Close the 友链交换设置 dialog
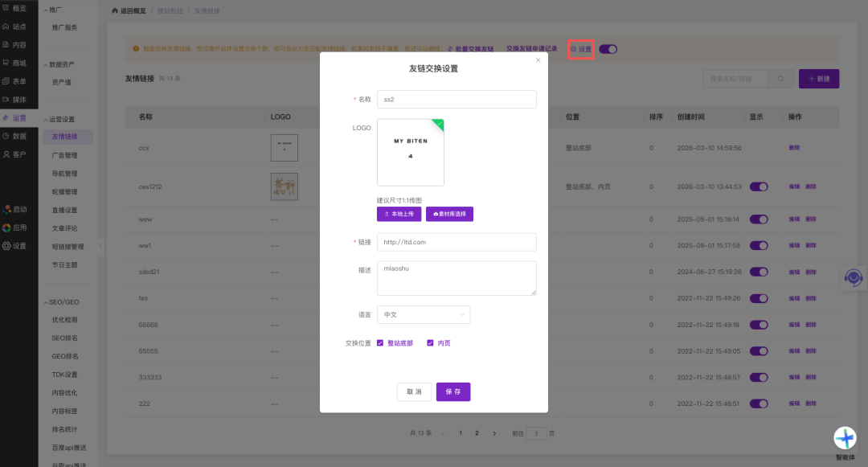The width and height of the screenshot is (868, 467). 538,59
